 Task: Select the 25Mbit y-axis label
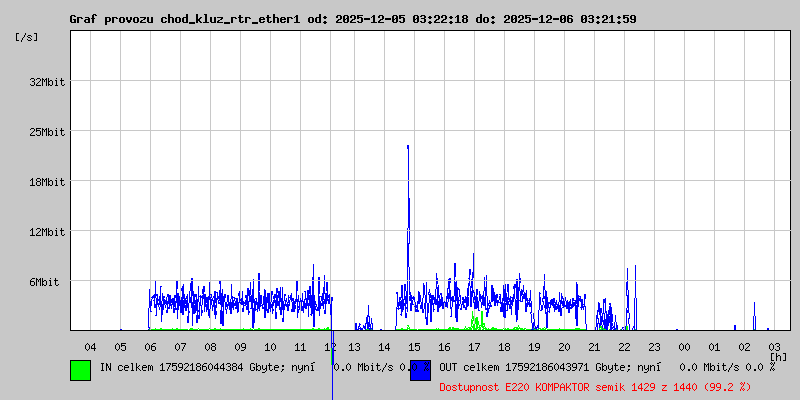click(x=46, y=132)
